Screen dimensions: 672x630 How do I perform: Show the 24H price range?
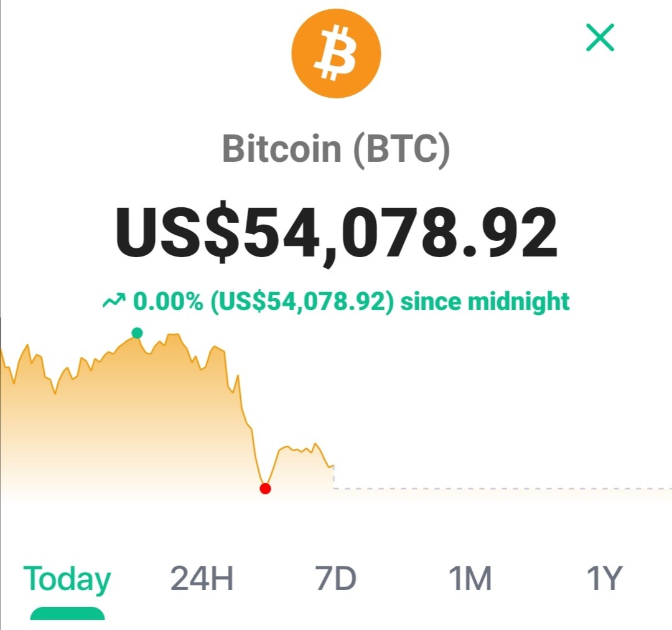pyautogui.click(x=202, y=578)
